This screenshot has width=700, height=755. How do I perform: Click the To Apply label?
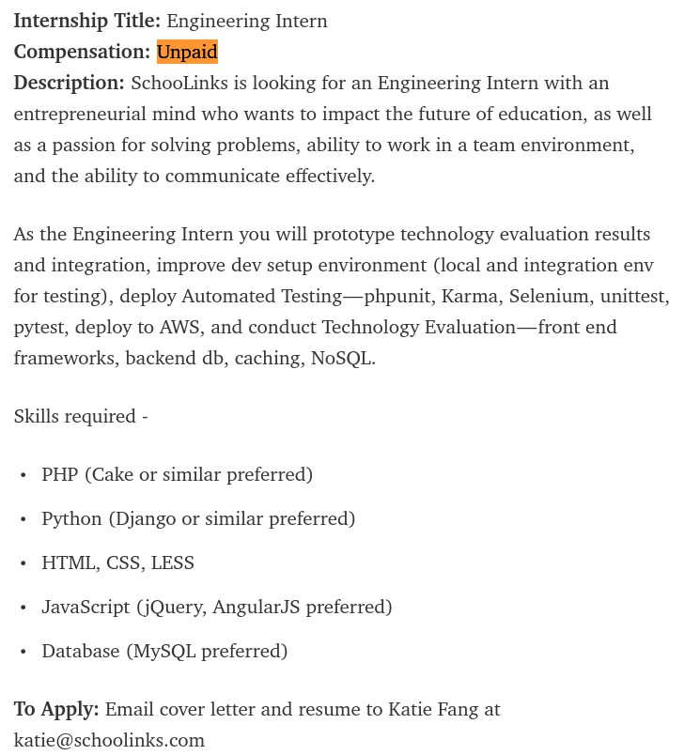(55, 709)
